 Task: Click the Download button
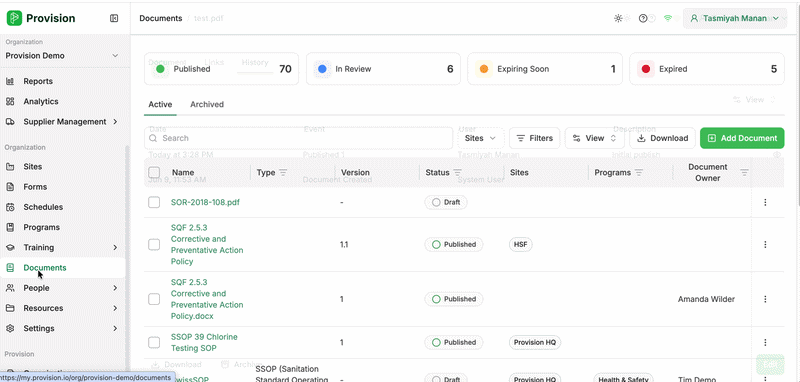[x=662, y=138]
